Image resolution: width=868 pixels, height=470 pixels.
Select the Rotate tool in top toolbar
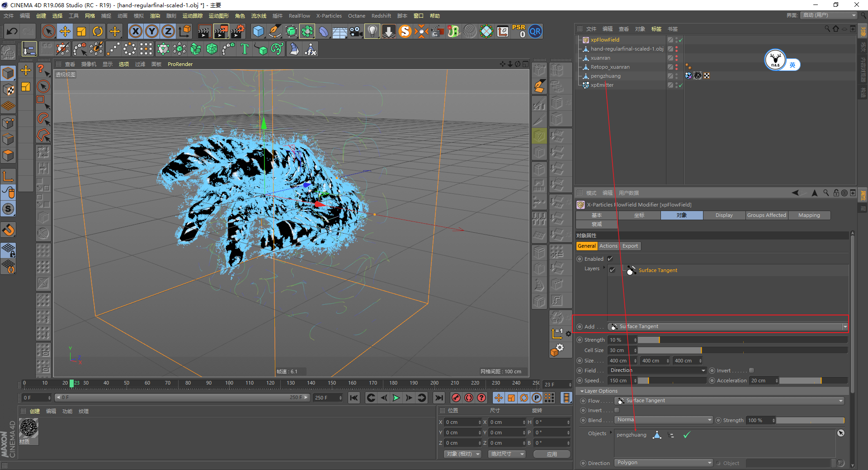point(98,31)
